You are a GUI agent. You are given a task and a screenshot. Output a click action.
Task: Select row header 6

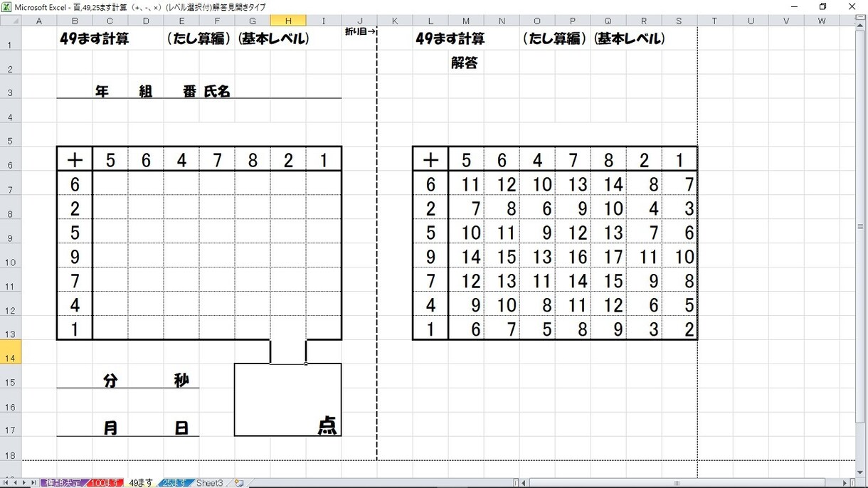click(11, 159)
